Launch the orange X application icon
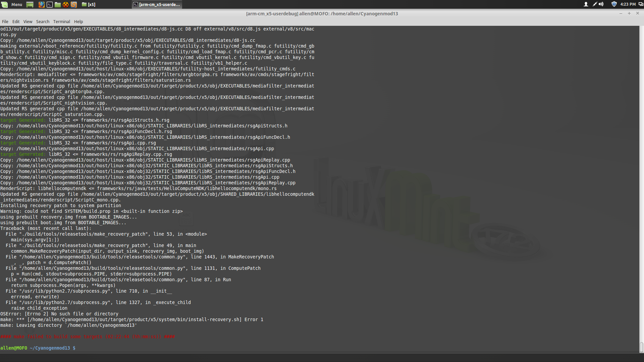 (66, 4)
